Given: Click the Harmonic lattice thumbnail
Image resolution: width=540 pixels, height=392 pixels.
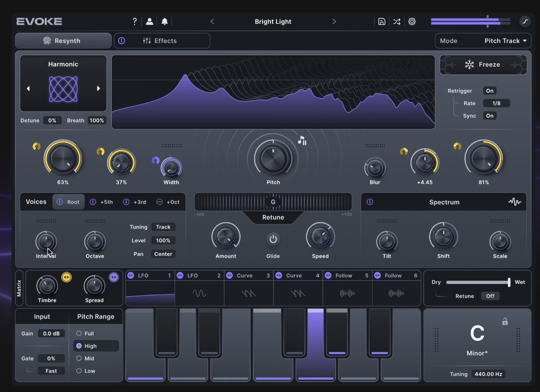Looking at the screenshot, I should coord(63,89).
